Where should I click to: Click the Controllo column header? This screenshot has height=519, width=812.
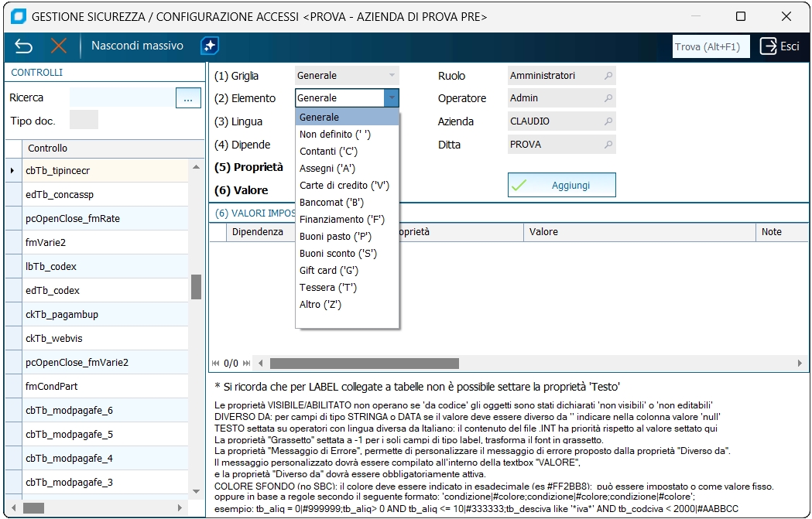(x=113, y=148)
